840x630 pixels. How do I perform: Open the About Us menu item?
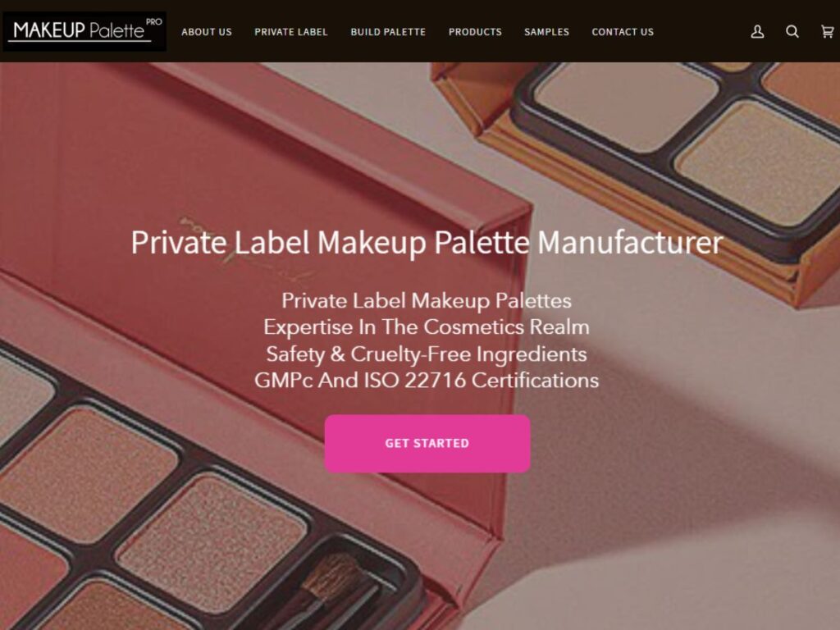207,32
